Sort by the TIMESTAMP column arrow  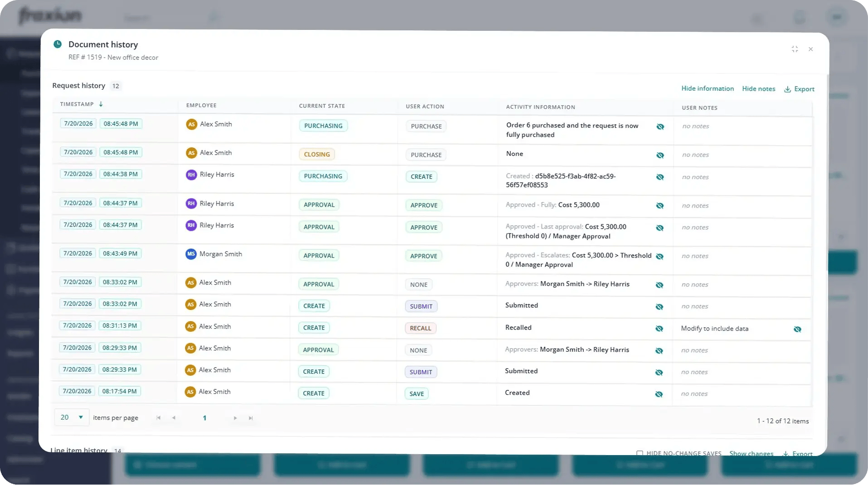[101, 104]
